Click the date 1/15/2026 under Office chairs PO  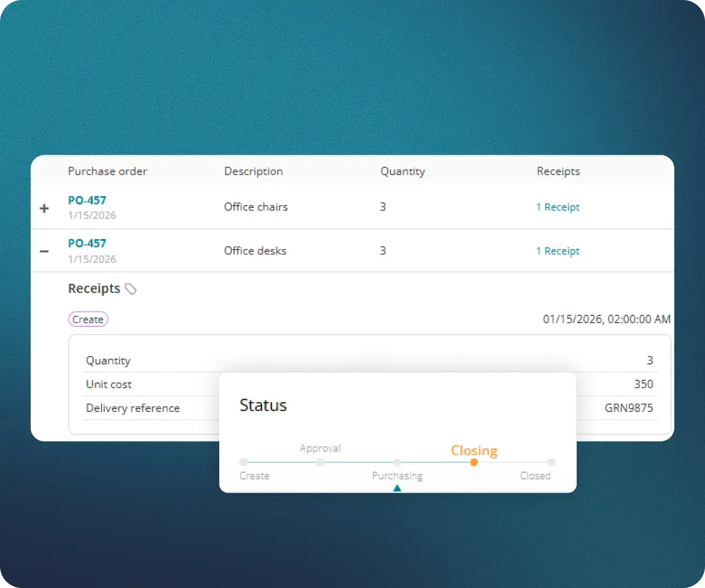click(x=92, y=216)
